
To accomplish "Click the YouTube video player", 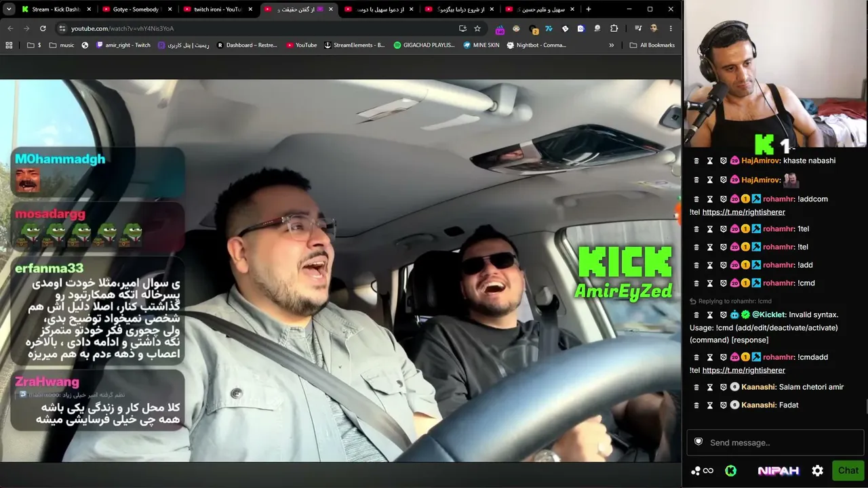I will coord(340,271).
